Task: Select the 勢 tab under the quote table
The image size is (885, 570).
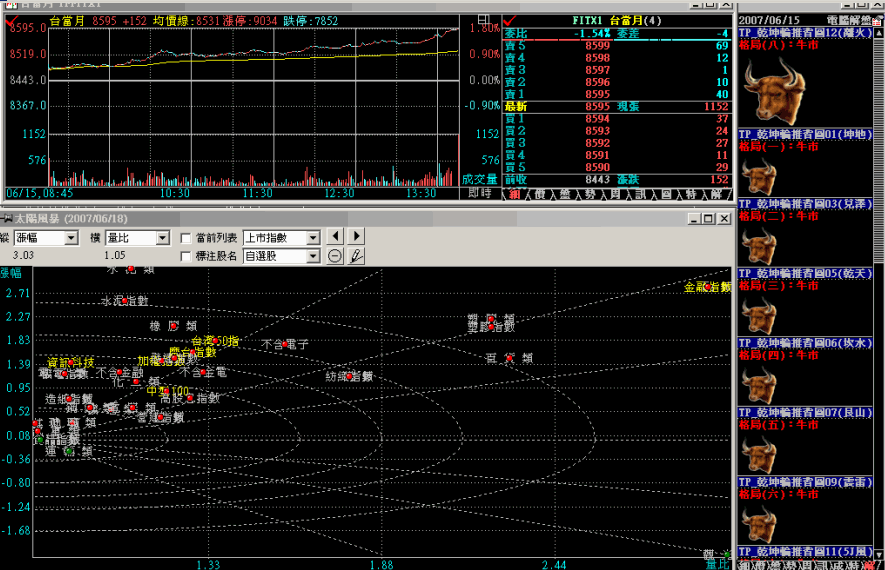Action: point(590,194)
